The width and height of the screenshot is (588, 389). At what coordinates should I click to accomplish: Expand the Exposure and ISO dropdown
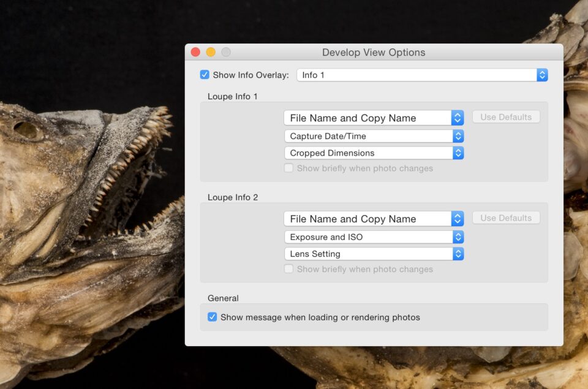374,237
